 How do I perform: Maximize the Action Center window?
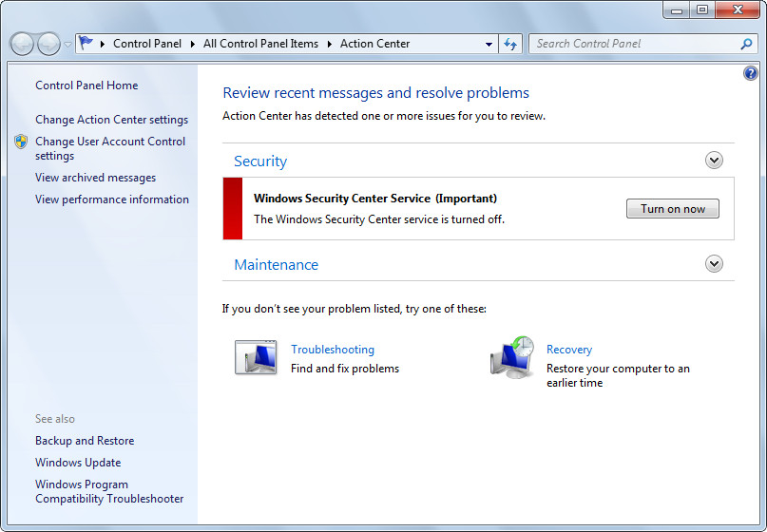(702, 10)
